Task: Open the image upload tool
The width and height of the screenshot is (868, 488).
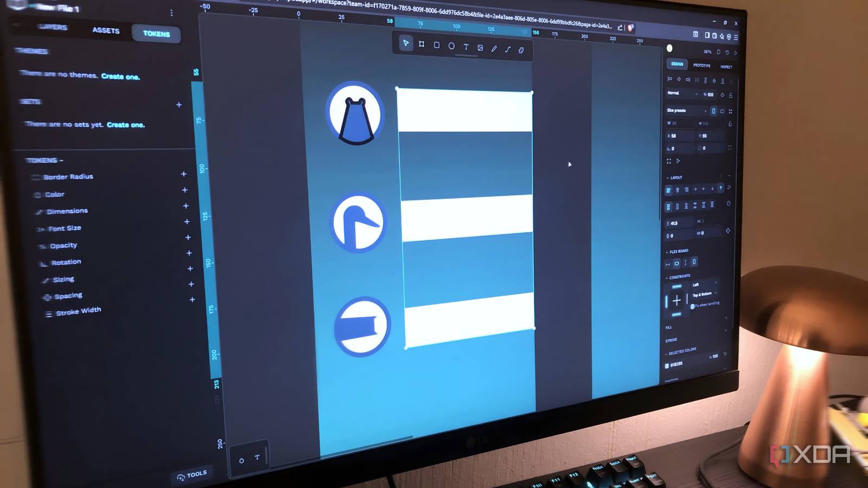Action: [480, 48]
